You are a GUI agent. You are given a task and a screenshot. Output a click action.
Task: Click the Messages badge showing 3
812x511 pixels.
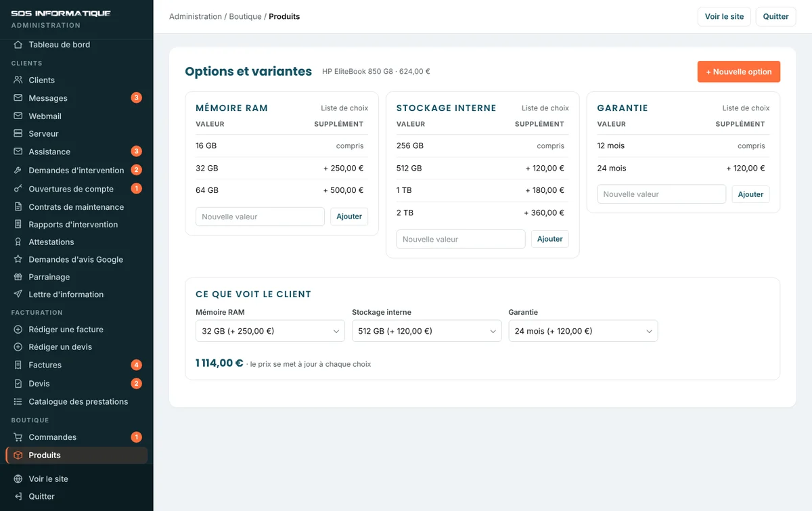[136, 98]
